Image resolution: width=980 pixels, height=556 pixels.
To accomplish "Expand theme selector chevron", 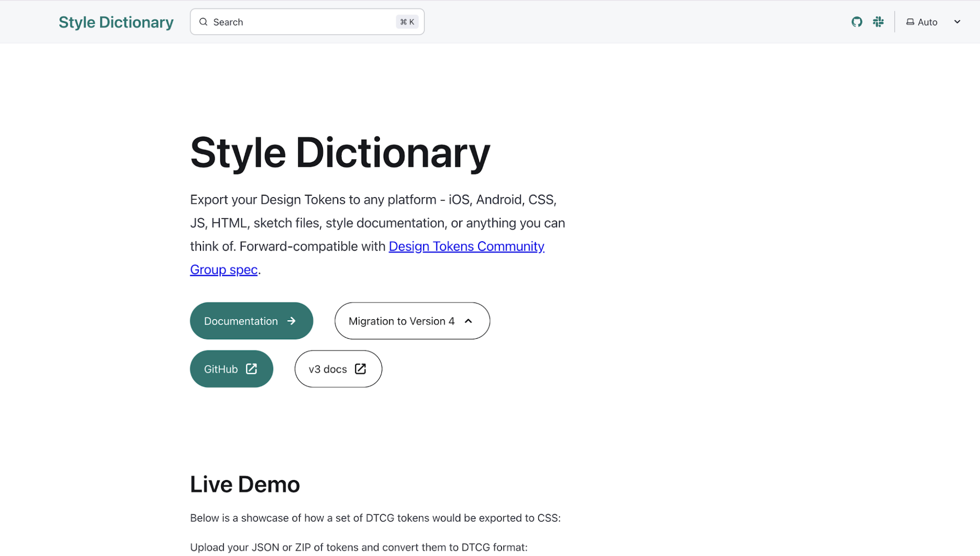I will (x=957, y=22).
